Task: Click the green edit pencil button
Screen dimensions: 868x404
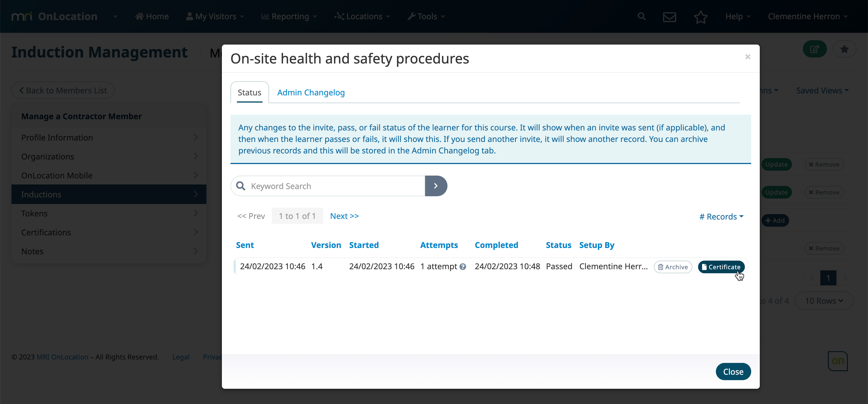Action: [x=815, y=49]
